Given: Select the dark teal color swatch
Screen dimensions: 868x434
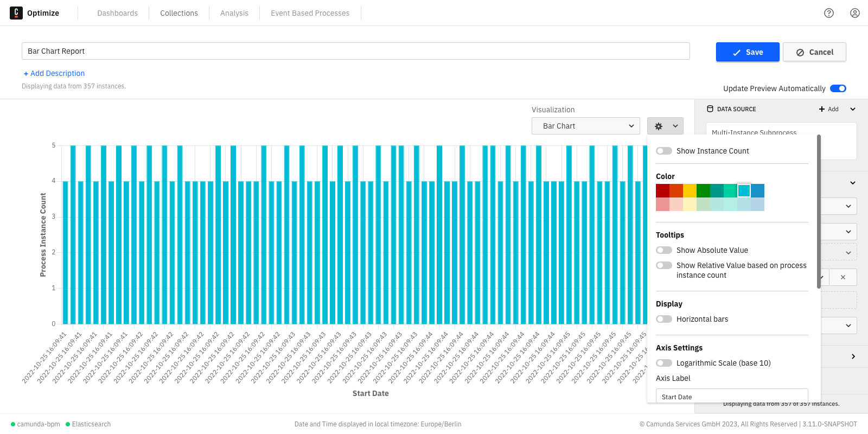Looking at the screenshot, I should click(717, 190).
